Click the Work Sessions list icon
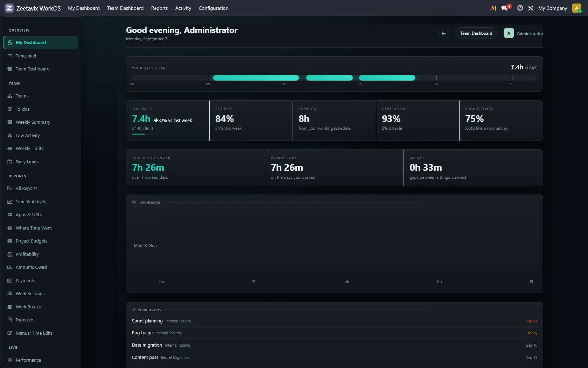 (10, 294)
